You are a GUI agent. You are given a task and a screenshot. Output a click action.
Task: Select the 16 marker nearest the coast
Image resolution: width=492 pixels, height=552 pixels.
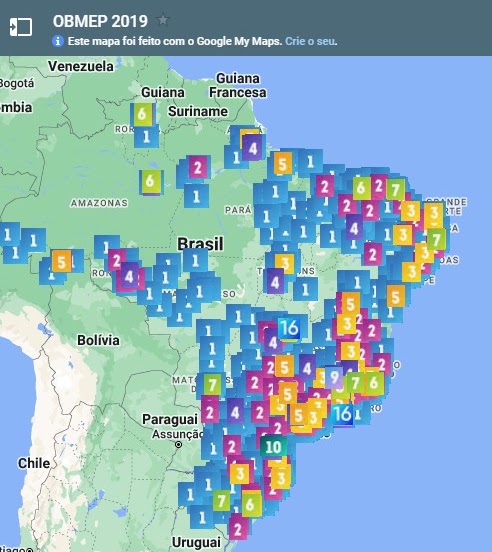click(342, 414)
